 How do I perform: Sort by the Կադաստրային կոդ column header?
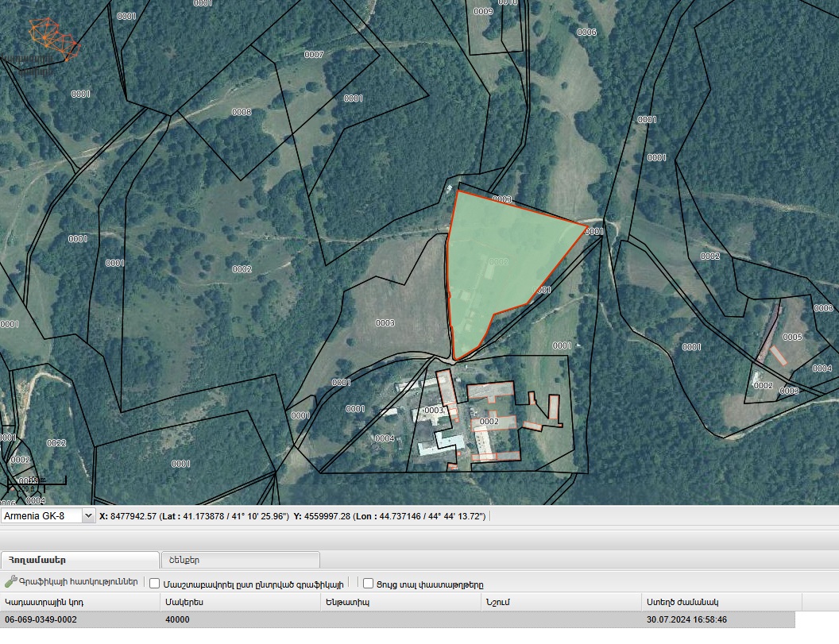pos(80,602)
